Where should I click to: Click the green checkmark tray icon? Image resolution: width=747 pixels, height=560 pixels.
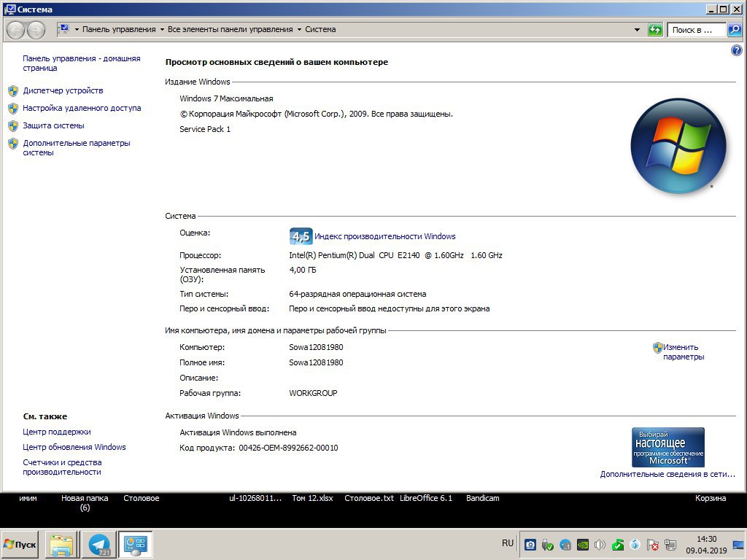tap(617, 544)
